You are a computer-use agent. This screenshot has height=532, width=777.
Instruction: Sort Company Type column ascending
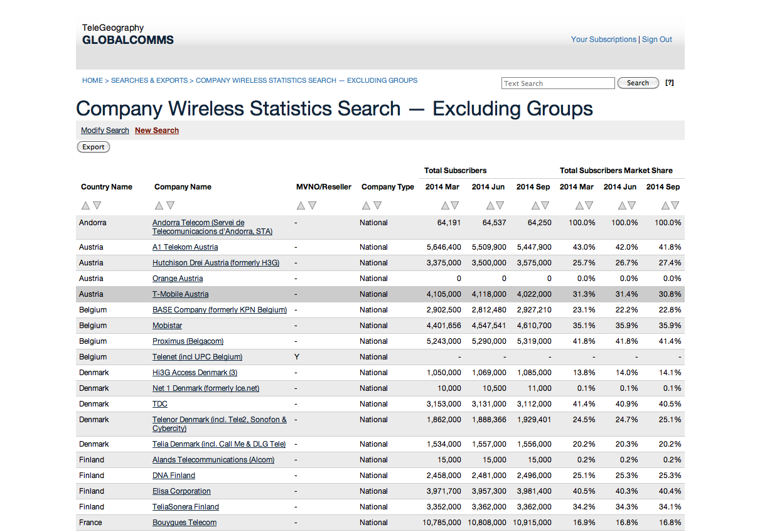(367, 205)
